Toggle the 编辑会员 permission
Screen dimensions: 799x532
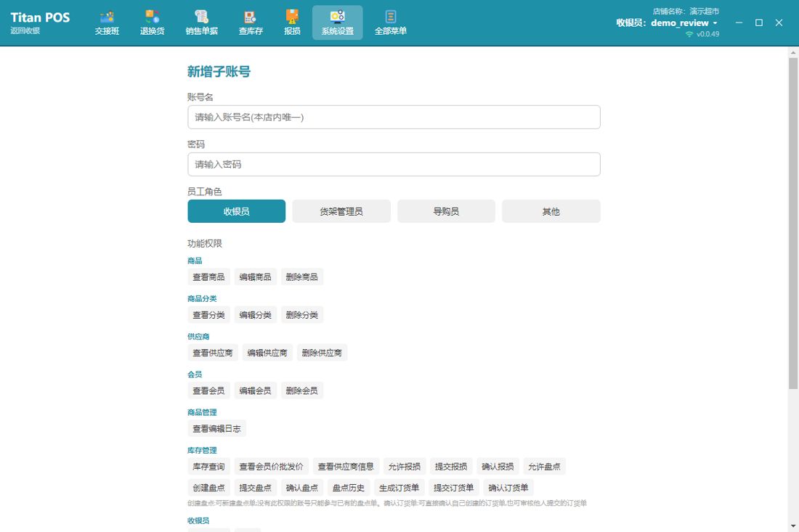click(x=255, y=390)
